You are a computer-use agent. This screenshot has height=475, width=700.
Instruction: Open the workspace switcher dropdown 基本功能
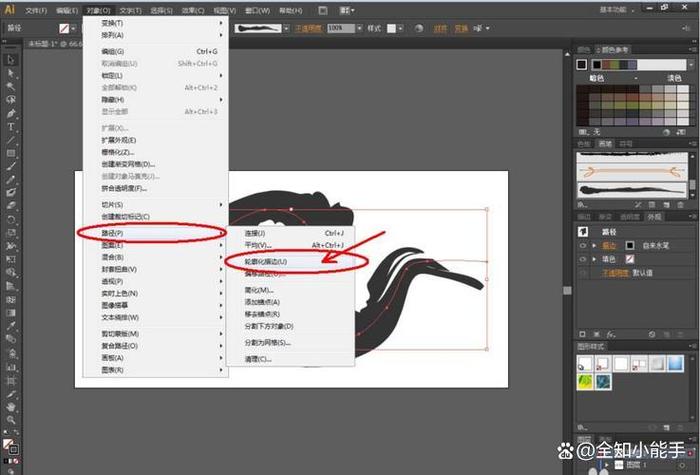(x=616, y=9)
